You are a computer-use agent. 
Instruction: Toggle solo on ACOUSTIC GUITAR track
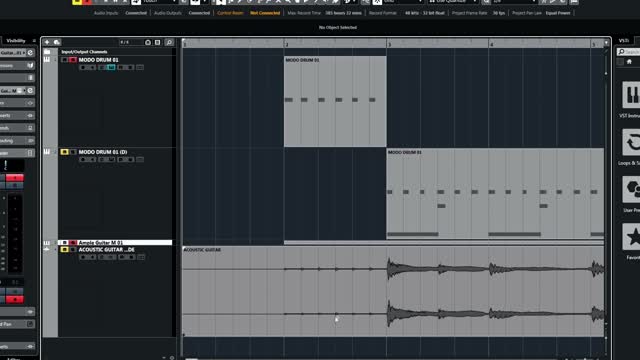point(73,249)
